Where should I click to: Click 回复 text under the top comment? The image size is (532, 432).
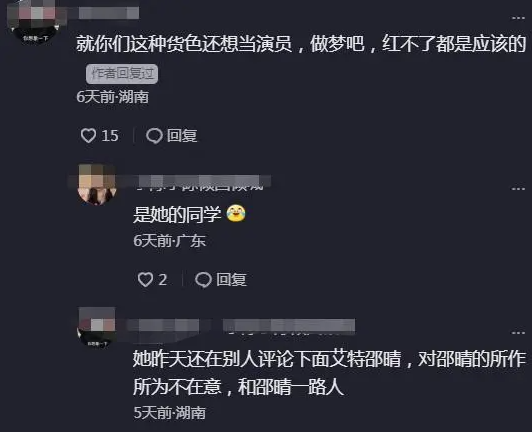pos(182,136)
